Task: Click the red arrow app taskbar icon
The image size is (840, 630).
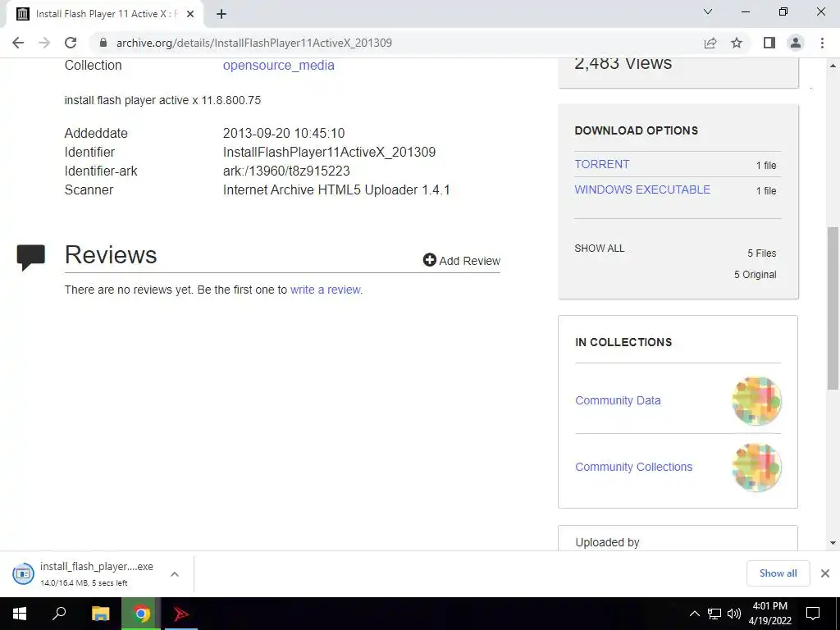Action: click(x=181, y=614)
